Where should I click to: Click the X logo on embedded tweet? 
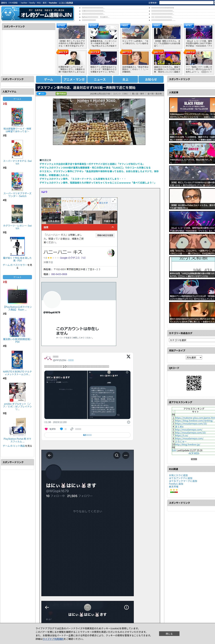(128, 356)
